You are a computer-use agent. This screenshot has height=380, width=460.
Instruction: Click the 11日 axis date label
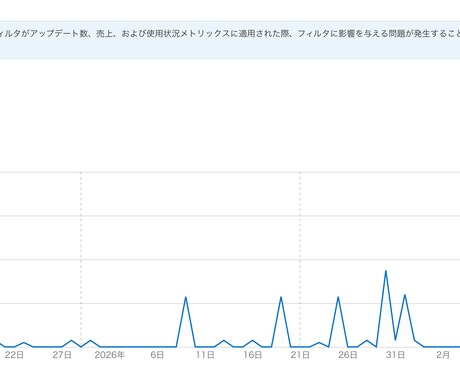click(x=205, y=355)
